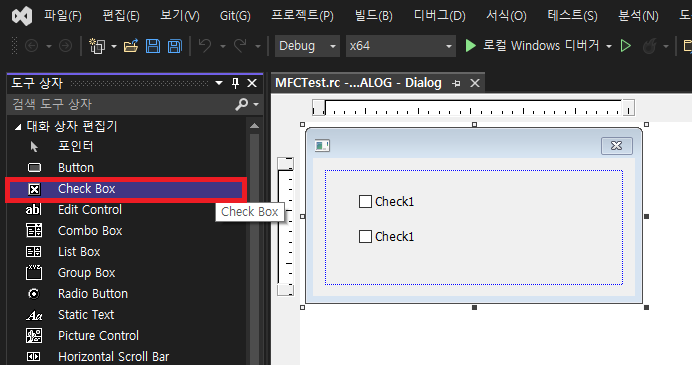The height and width of the screenshot is (365, 692).
Task: Click the undo arrow icon
Action: [x=205, y=45]
